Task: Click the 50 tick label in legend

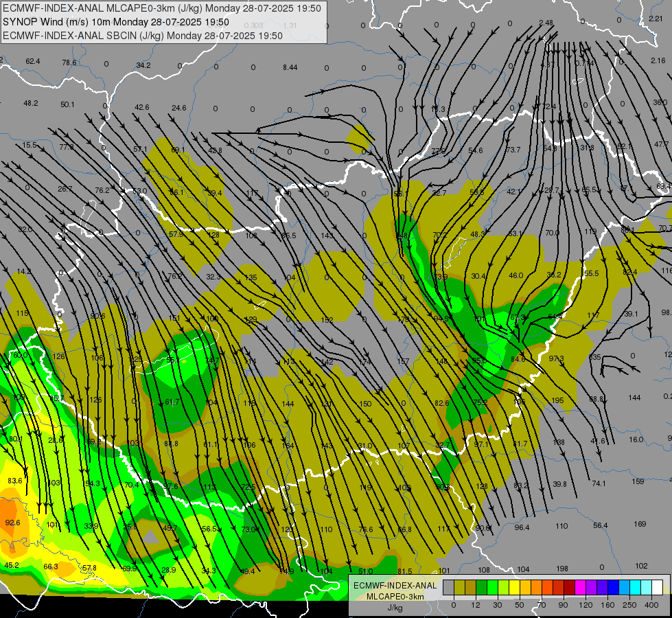Action: coord(520,605)
